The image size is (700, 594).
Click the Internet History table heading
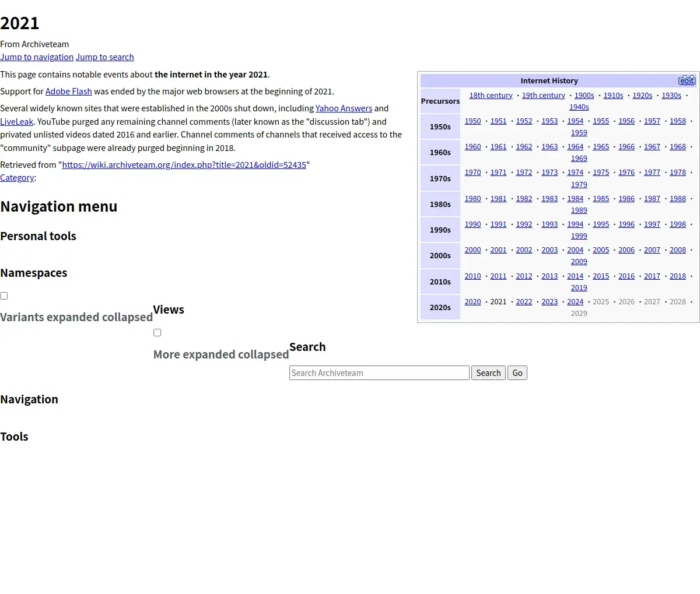[549, 81]
